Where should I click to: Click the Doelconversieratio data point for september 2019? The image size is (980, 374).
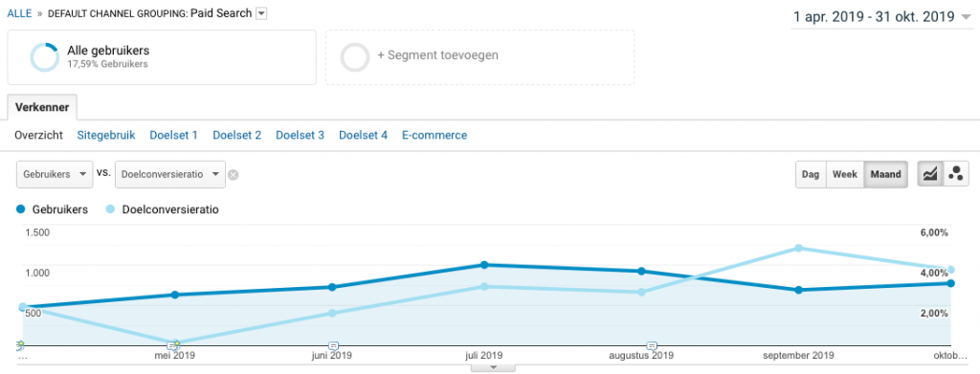(x=798, y=248)
